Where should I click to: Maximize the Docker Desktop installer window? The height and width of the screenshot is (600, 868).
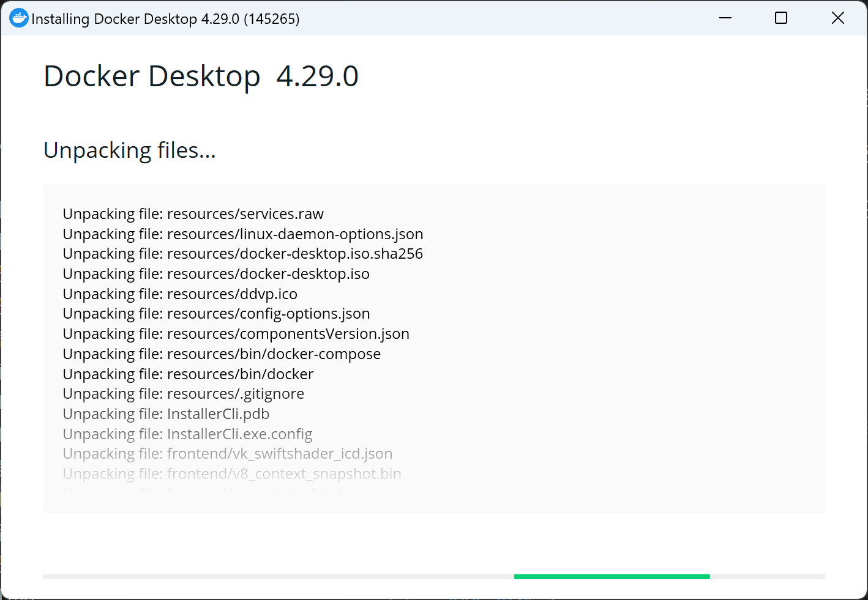(x=781, y=18)
